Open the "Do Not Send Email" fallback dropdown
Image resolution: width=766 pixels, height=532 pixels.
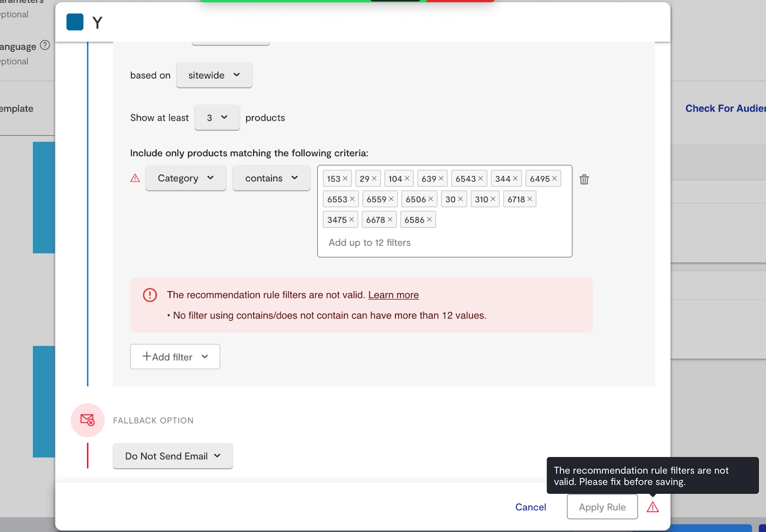[x=172, y=456]
